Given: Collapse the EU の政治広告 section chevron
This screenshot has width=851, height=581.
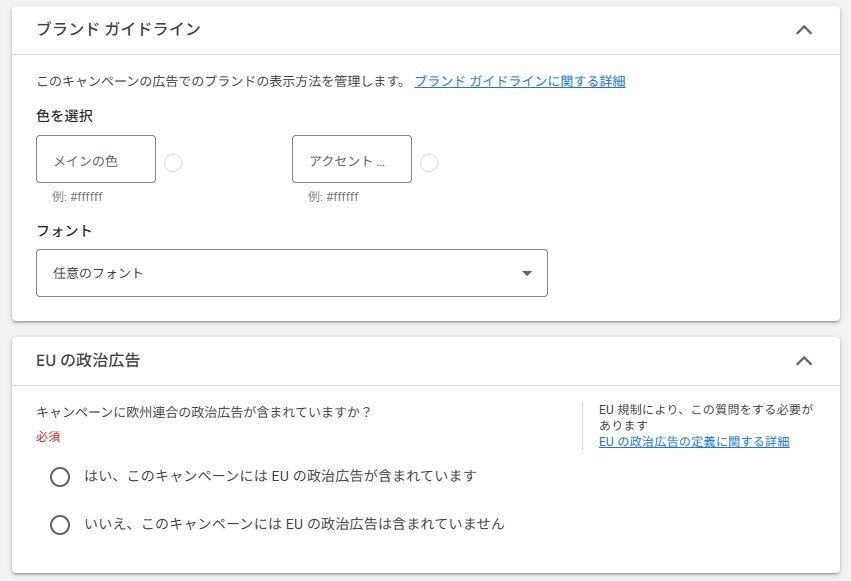Looking at the screenshot, I should pos(803,361).
